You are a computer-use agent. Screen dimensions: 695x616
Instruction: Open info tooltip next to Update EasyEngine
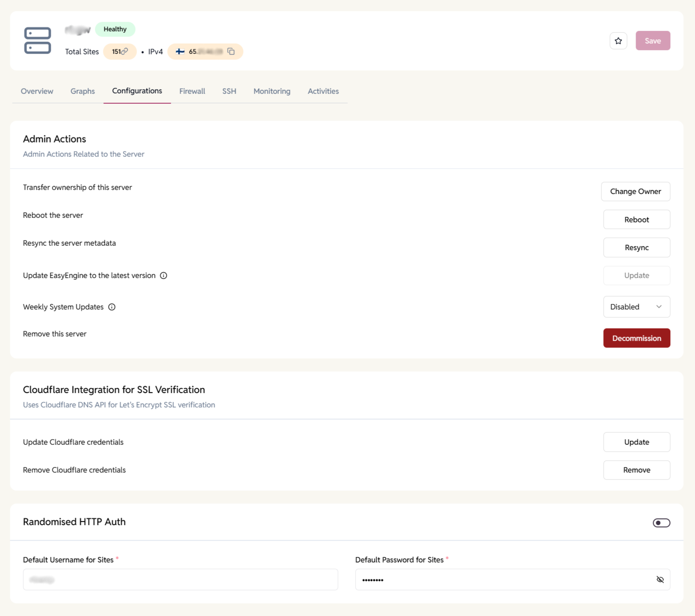tap(164, 275)
